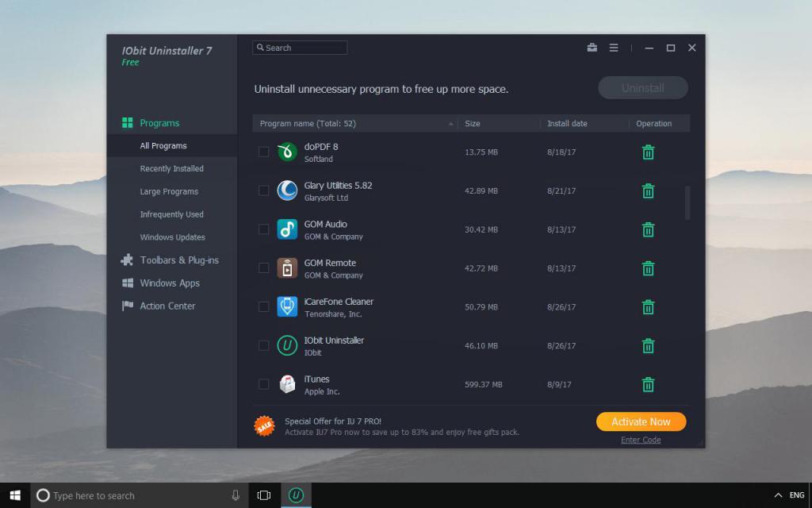Click the doPDF 8 program name

(x=321, y=147)
